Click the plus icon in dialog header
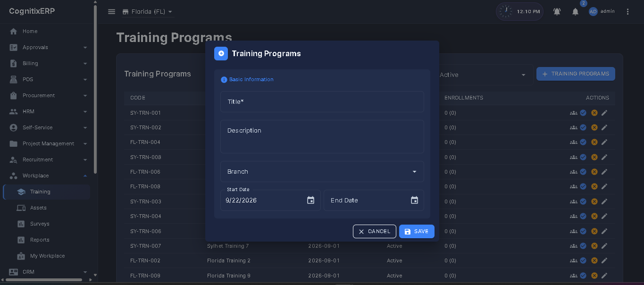644x285 pixels. pos(221,53)
